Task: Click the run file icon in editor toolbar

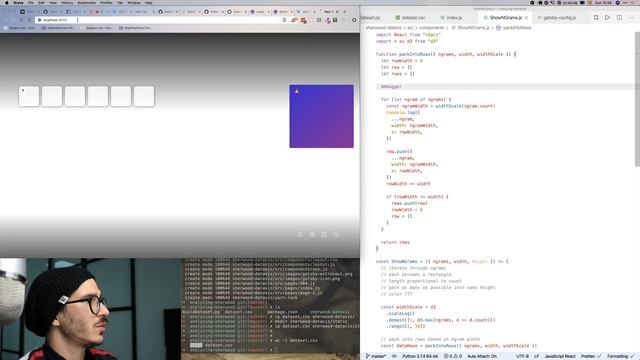Action: [x=607, y=18]
